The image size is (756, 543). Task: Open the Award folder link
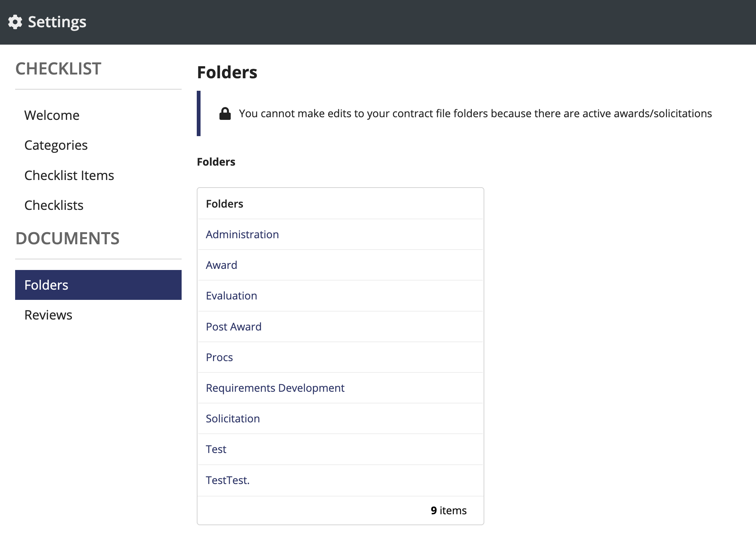pos(221,265)
